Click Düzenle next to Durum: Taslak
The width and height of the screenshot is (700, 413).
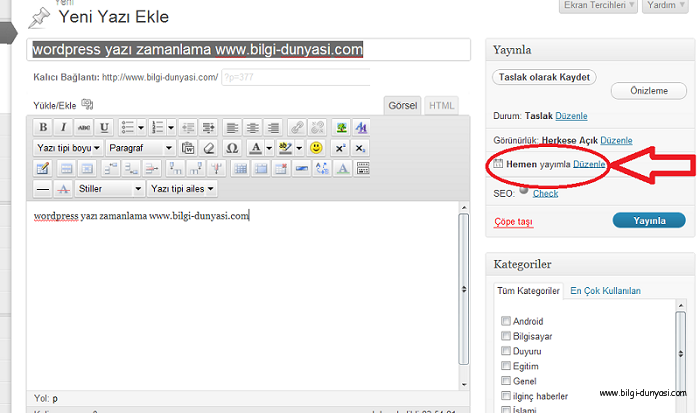pyautogui.click(x=571, y=116)
